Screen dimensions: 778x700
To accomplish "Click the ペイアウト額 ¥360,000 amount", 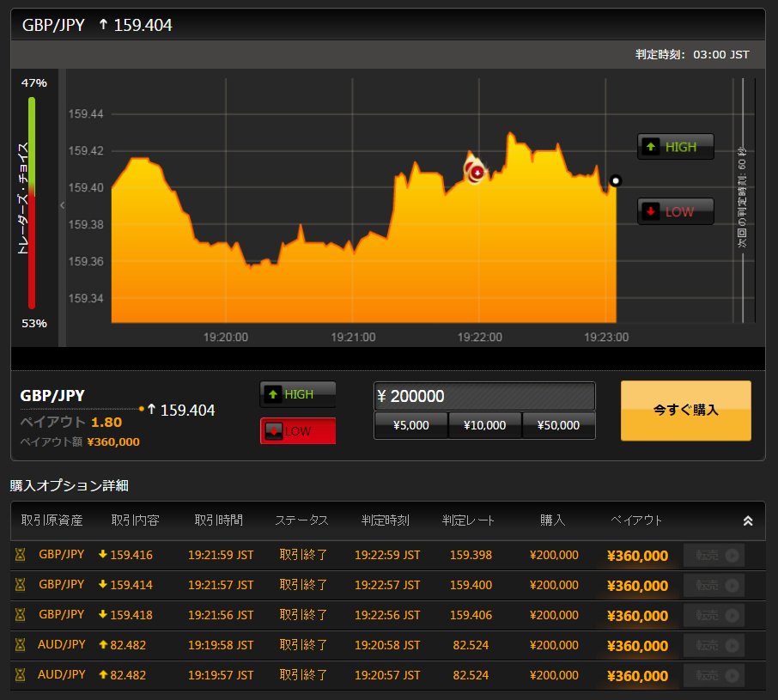I will click(x=113, y=441).
